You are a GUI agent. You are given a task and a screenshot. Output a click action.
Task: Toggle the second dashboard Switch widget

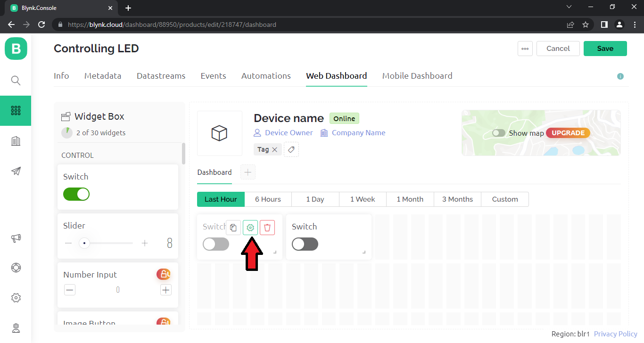point(305,244)
